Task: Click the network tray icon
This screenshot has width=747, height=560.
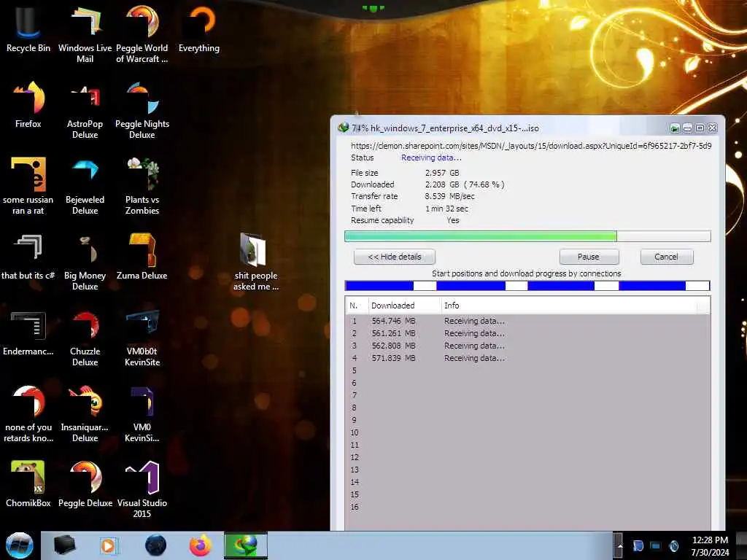Action: pos(656,545)
